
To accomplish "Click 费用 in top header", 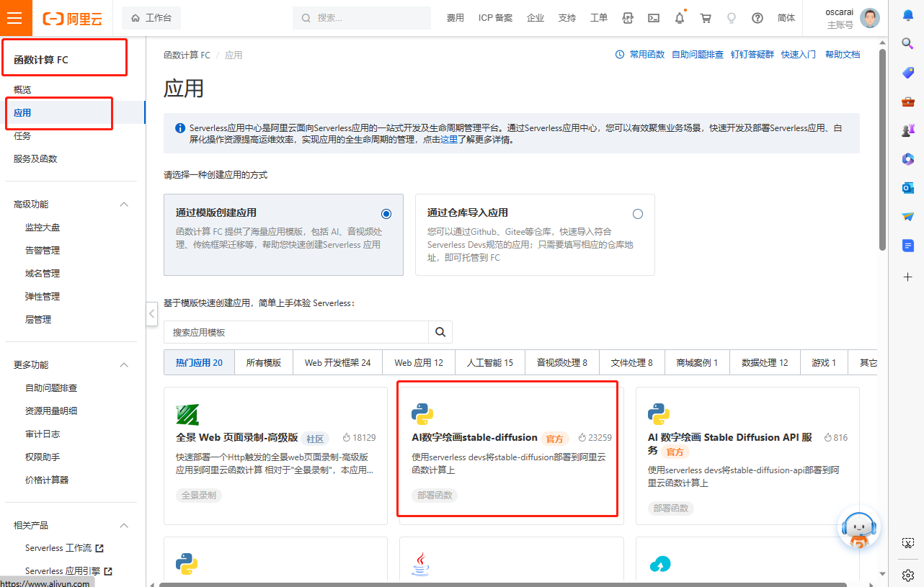I will (x=456, y=18).
